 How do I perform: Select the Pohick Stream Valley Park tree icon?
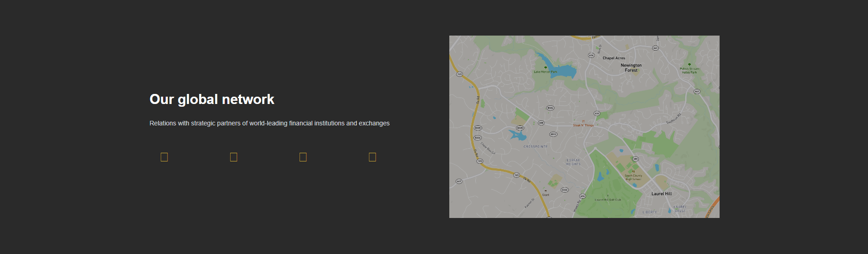pyautogui.click(x=689, y=65)
